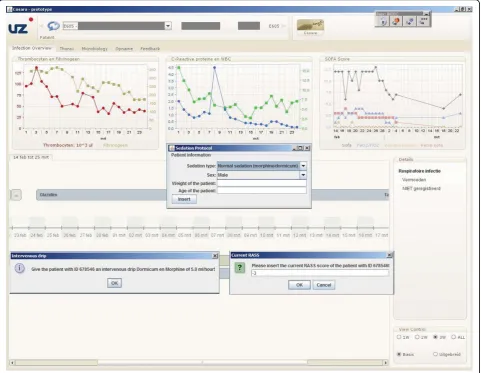Switch to the Infection Overview tab
The image size is (481, 373).
32,48
